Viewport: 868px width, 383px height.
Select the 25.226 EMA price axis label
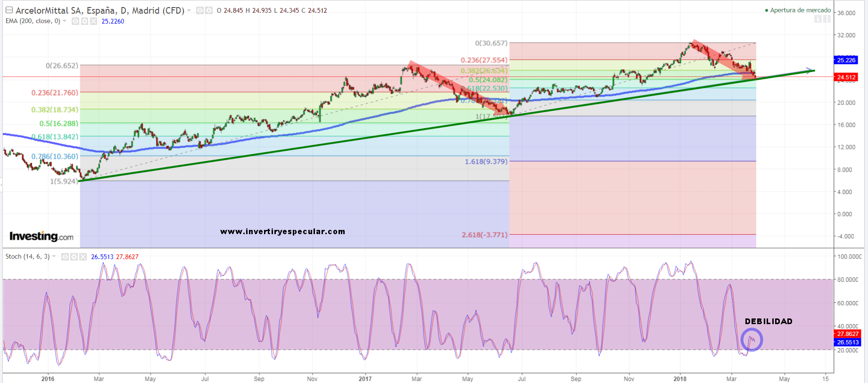(846, 60)
